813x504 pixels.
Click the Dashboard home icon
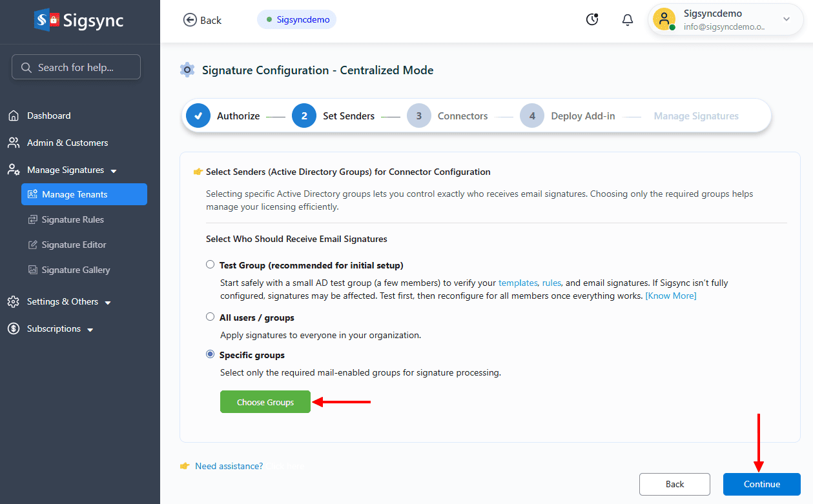point(14,116)
